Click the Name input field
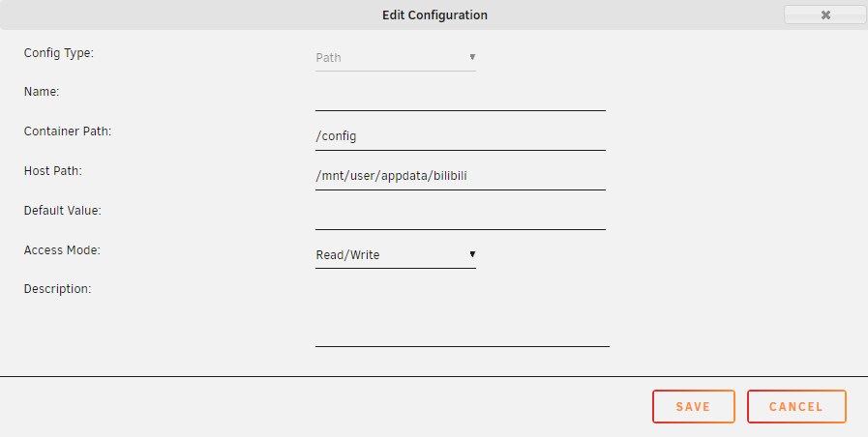Viewport: 868px width, 437px height. pyautogui.click(x=460, y=97)
